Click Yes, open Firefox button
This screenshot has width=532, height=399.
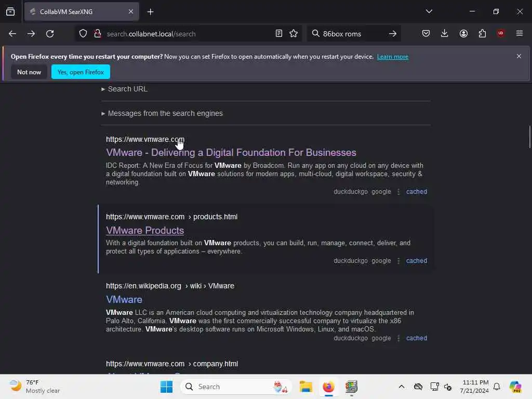point(81,72)
